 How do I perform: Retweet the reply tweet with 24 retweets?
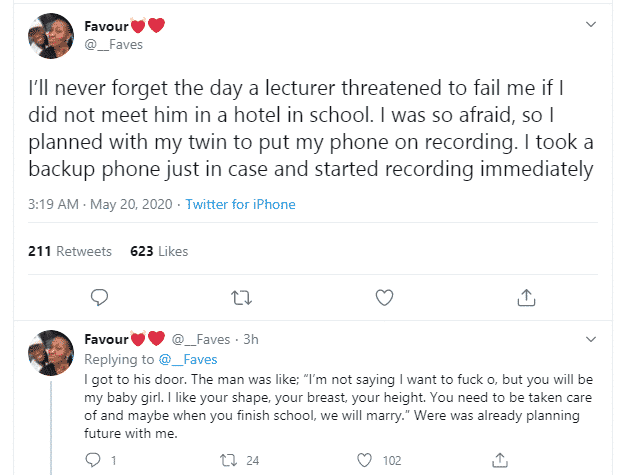pos(239,460)
